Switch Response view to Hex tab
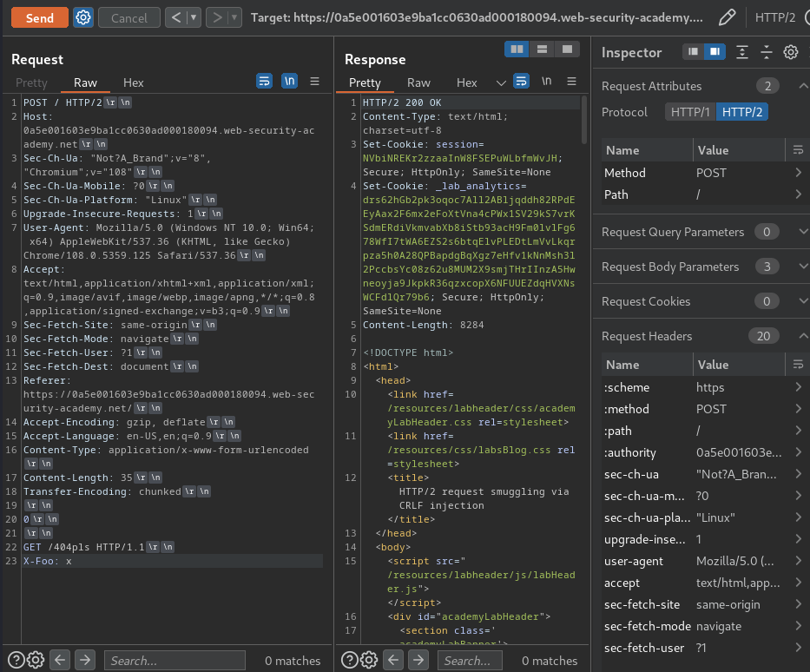 (466, 82)
